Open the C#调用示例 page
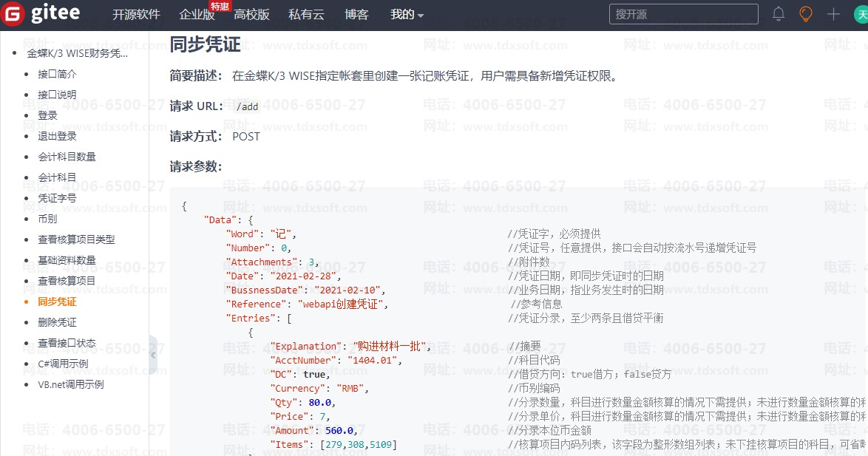Screen dimensions: 868x456 [x=63, y=364]
